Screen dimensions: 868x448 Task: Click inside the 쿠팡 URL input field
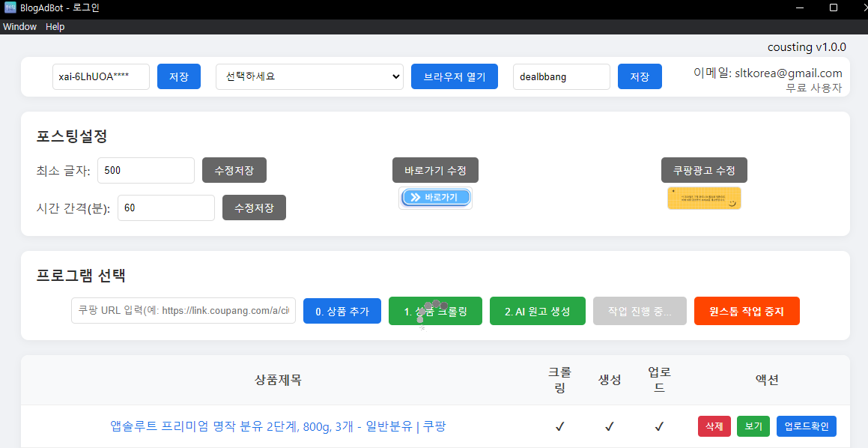183,310
